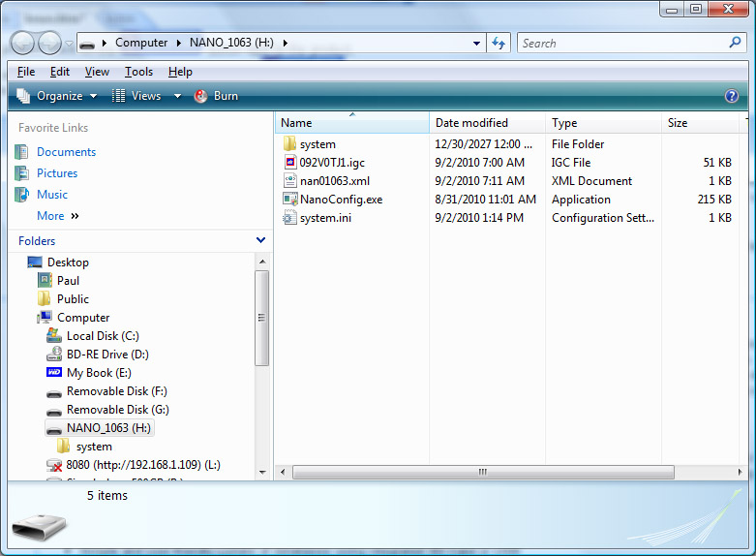Collapse the Folders pane chevron
This screenshot has height=556, width=756.
[x=260, y=240]
